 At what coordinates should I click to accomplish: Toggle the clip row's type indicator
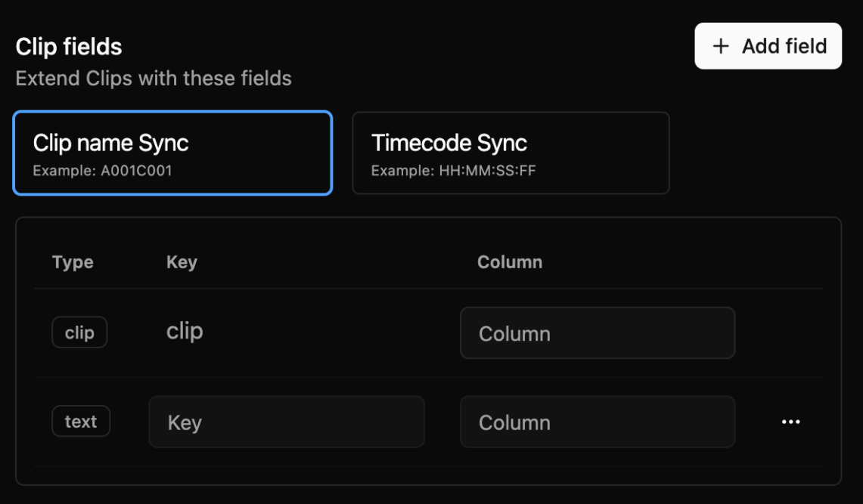pyautogui.click(x=79, y=332)
